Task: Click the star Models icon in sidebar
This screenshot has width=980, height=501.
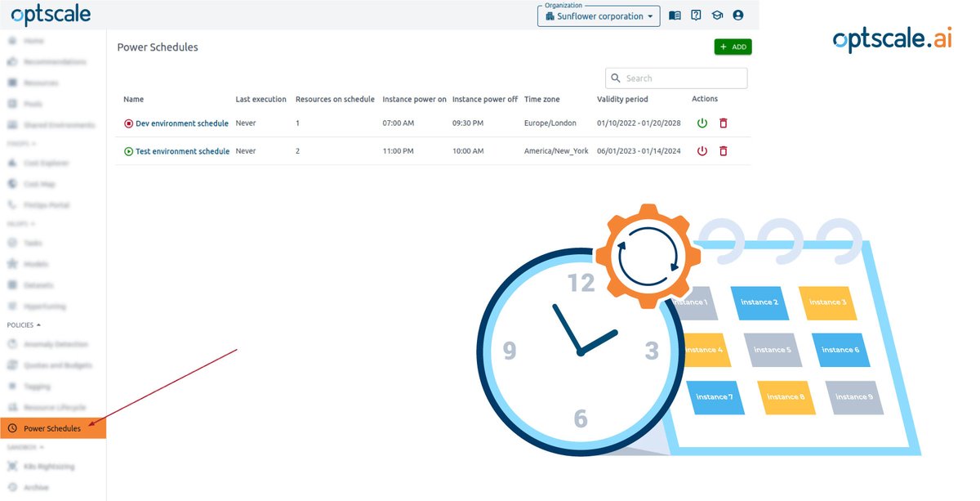Action: click(12, 264)
